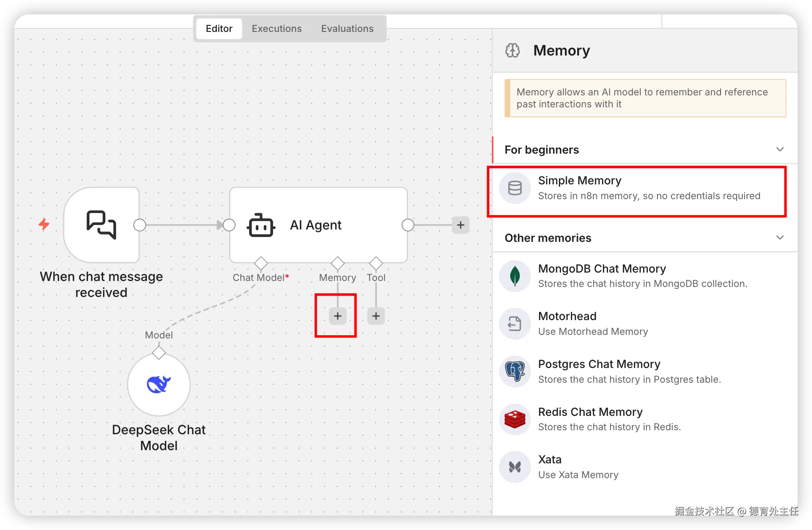
Task: Switch to the Executions tab
Action: (x=277, y=29)
